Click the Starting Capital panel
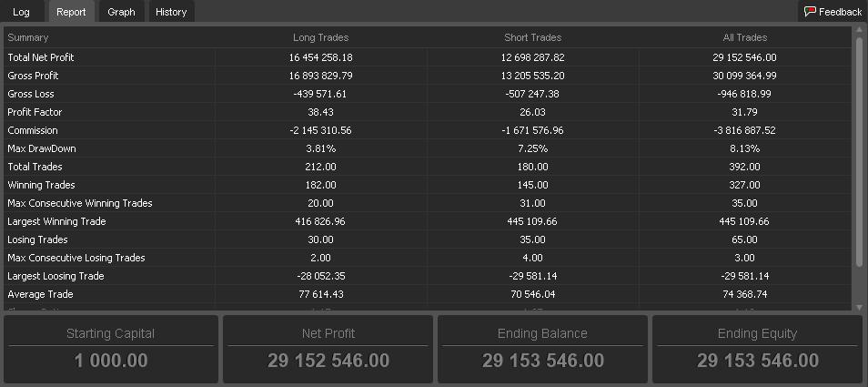Viewport: 868px width, 387px height. coord(111,350)
